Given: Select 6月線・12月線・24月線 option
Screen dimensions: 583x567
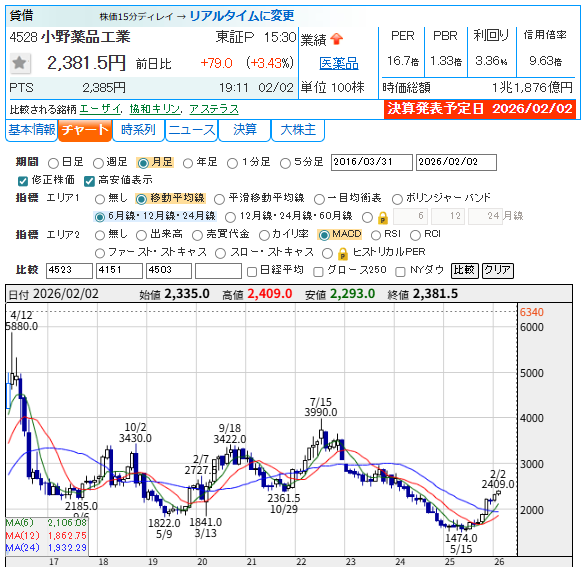Looking at the screenshot, I should click(x=100, y=217).
